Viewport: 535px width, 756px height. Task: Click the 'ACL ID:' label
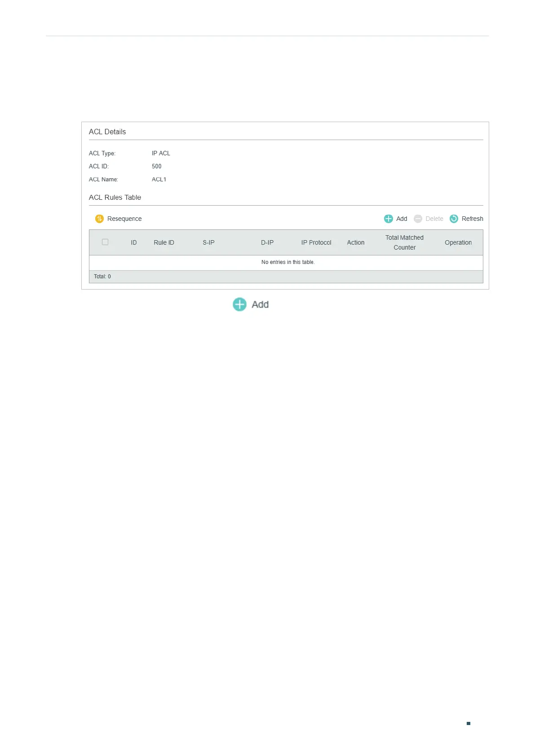point(99,166)
